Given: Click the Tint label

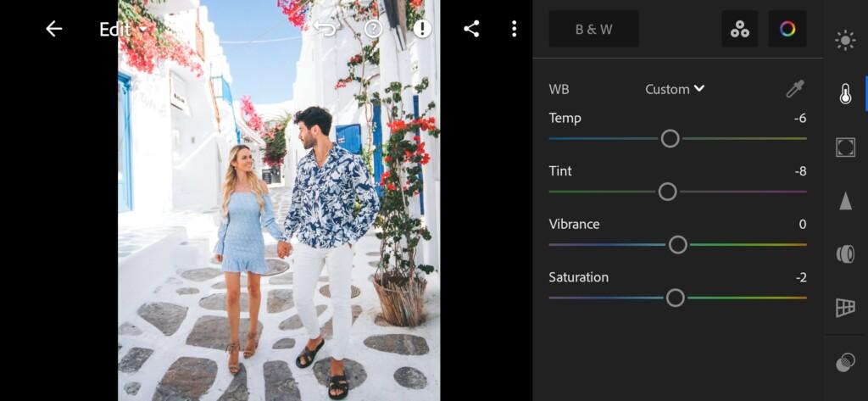Looking at the screenshot, I should coord(560,171).
